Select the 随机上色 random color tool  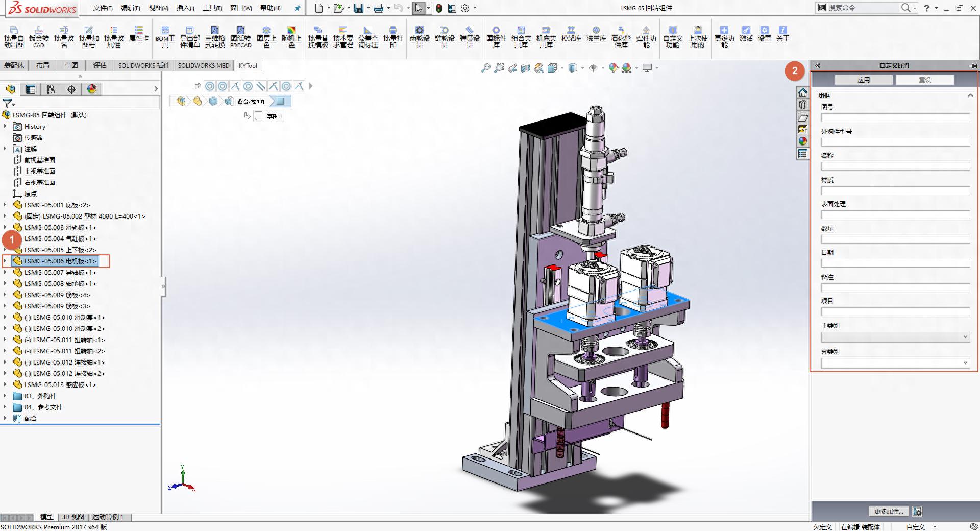coord(291,37)
